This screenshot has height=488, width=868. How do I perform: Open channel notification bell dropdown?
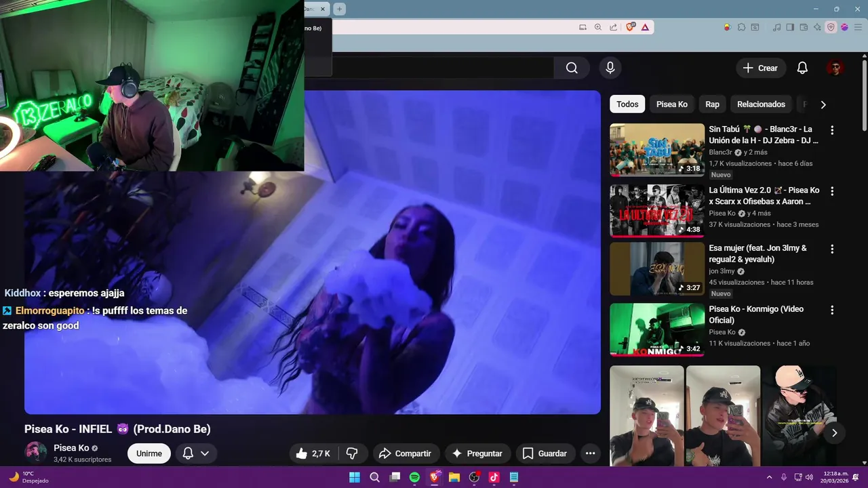pyautogui.click(x=196, y=453)
